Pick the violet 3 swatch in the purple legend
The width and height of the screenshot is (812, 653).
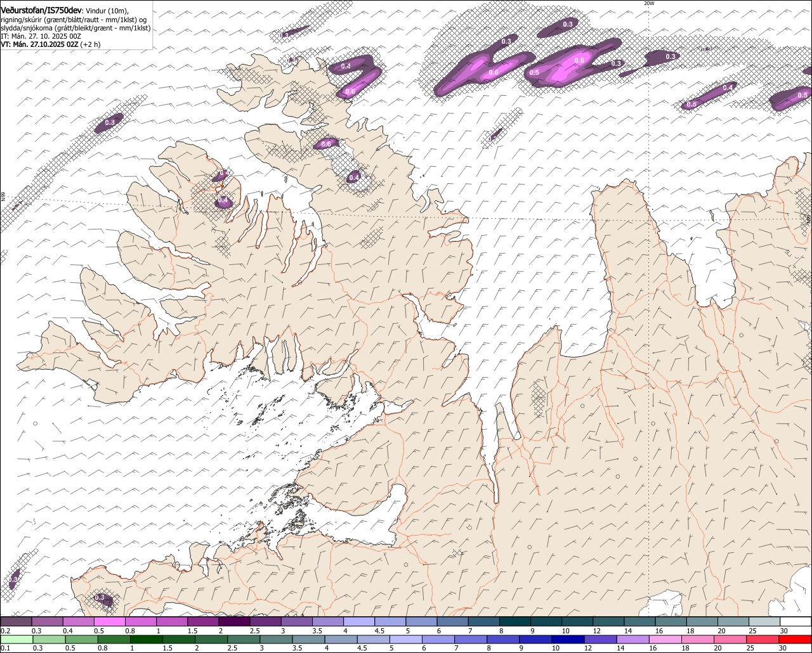pos(296,621)
